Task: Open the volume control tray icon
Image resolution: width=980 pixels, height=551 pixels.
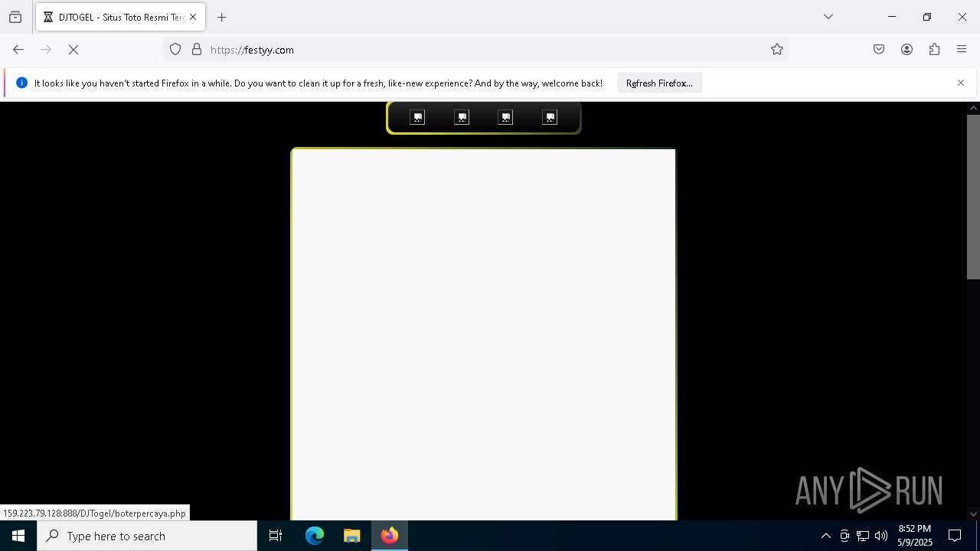Action: pyautogui.click(x=881, y=536)
